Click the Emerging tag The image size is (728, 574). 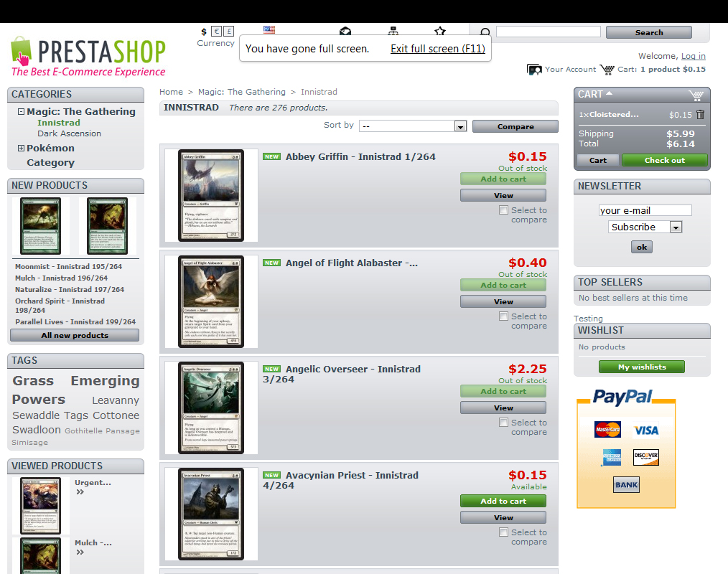[105, 380]
